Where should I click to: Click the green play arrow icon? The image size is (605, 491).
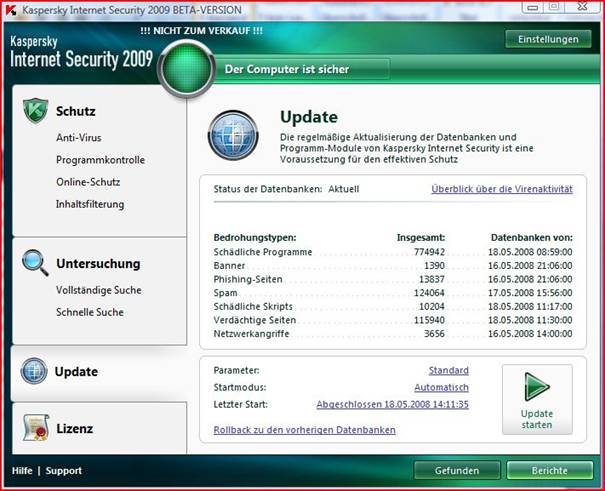pyautogui.click(x=537, y=386)
